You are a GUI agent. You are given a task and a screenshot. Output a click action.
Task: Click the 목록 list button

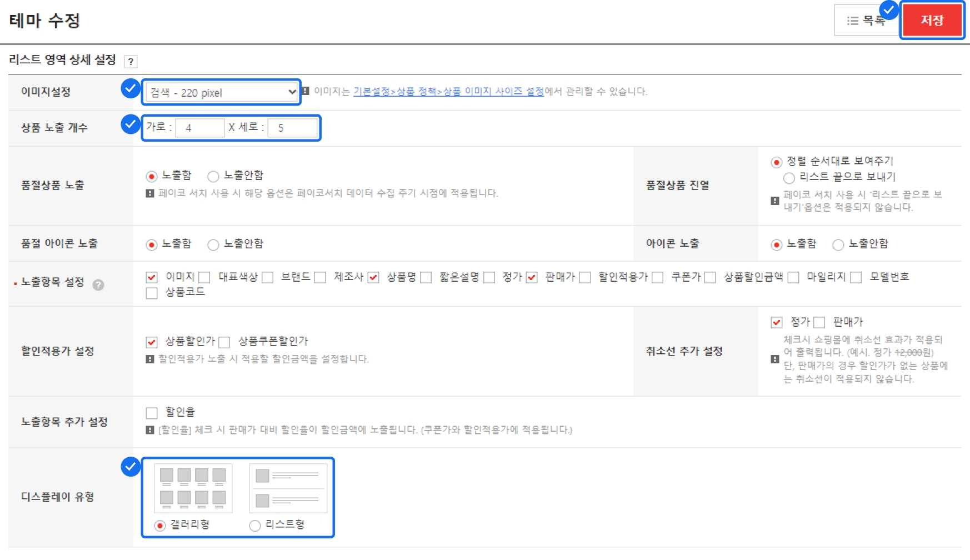coord(864,21)
